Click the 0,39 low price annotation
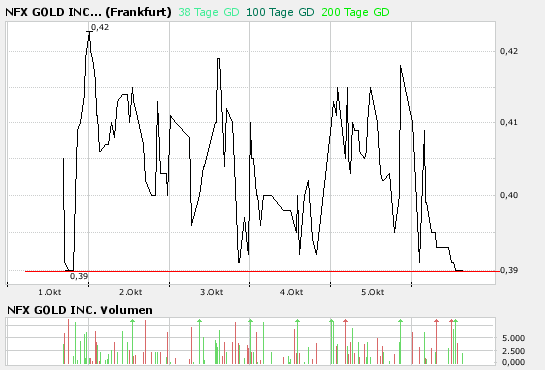545x384 pixels. pos(79,276)
